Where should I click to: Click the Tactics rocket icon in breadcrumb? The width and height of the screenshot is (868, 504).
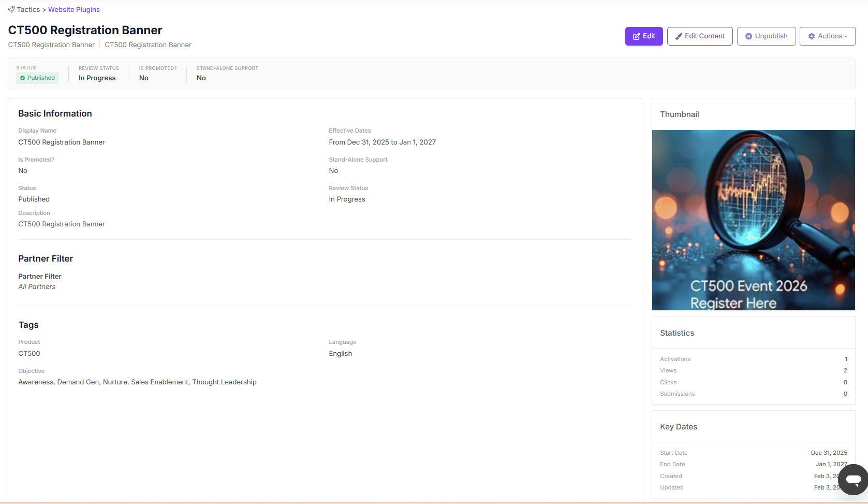[11, 9]
